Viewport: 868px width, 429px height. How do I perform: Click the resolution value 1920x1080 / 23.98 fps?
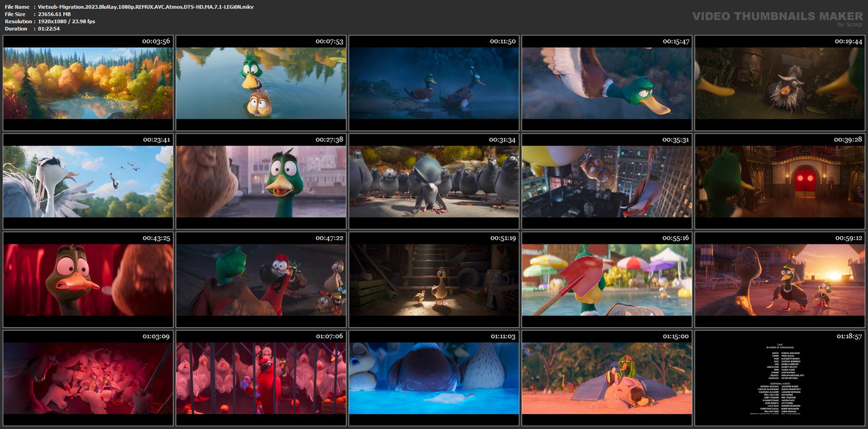[x=66, y=21]
